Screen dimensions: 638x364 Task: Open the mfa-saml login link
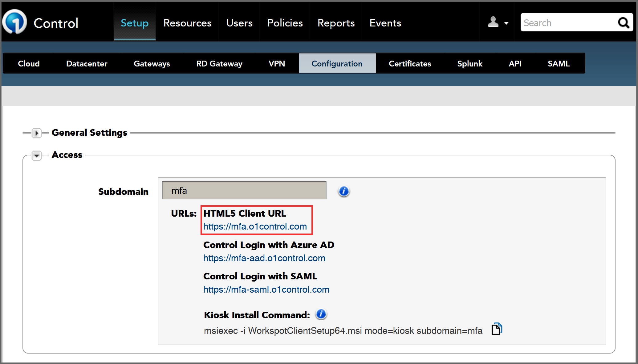point(266,290)
